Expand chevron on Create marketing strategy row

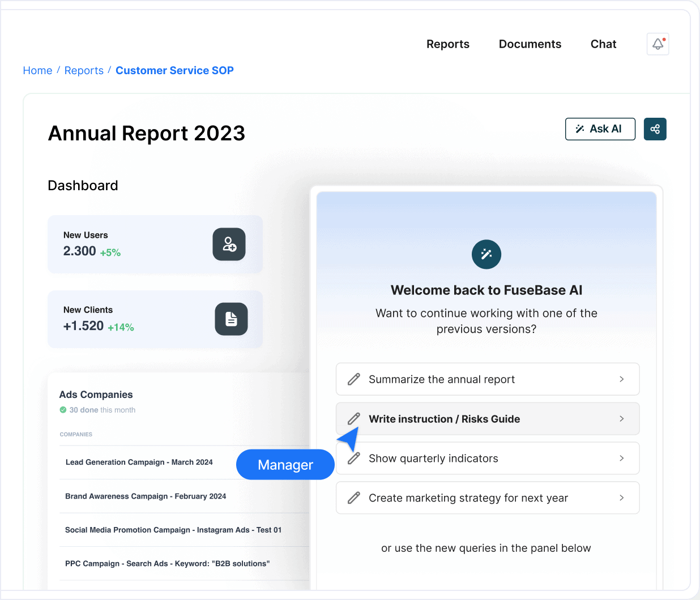coord(621,498)
